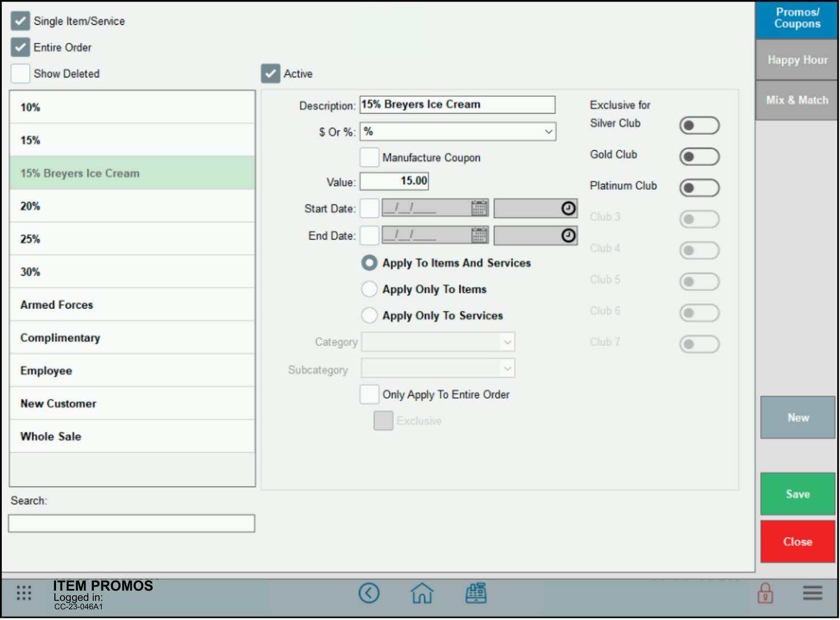Select the 20% promo row

tap(132, 206)
